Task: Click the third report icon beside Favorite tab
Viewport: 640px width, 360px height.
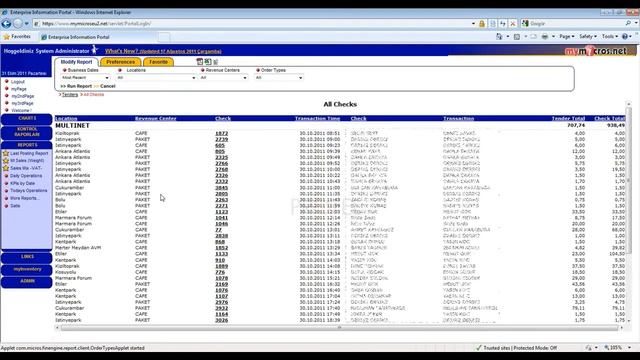Action: 216,62
